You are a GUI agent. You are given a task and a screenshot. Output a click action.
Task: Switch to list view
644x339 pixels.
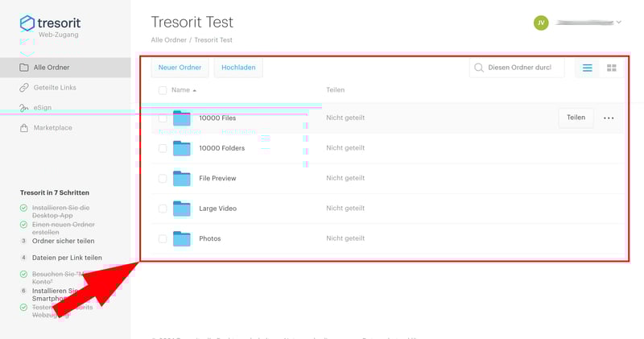[x=588, y=68]
